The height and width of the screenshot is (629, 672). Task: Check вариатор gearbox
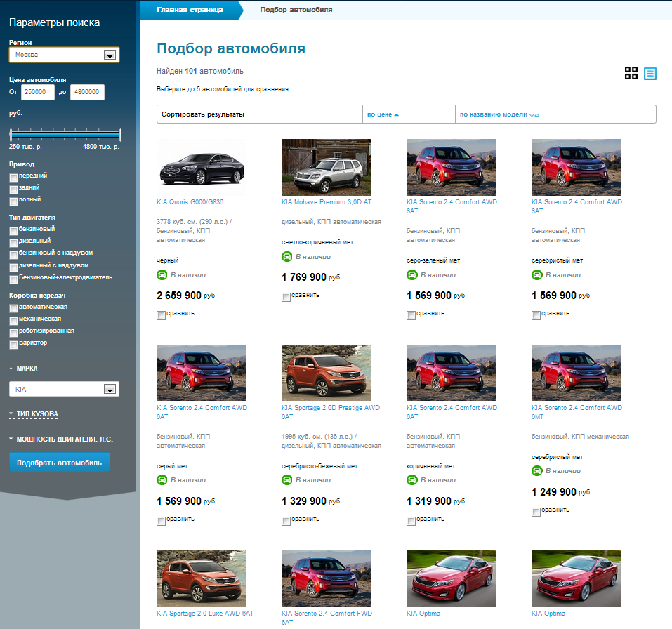coord(14,345)
